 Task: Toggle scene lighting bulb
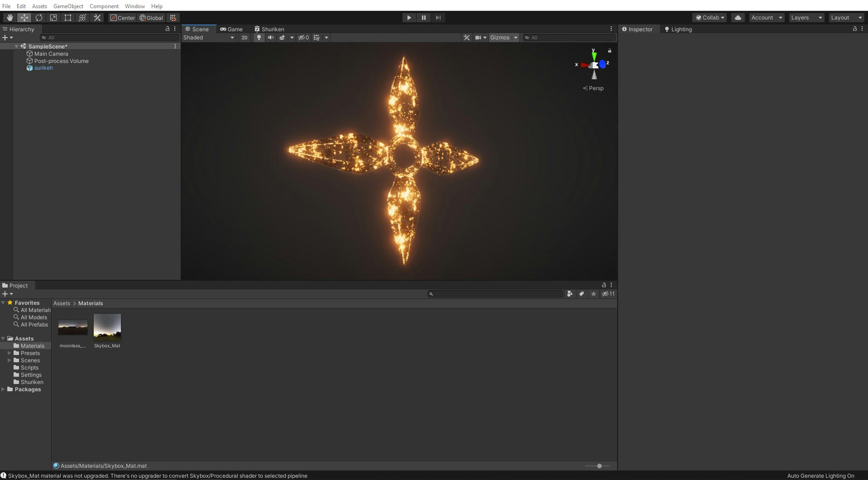(x=259, y=38)
